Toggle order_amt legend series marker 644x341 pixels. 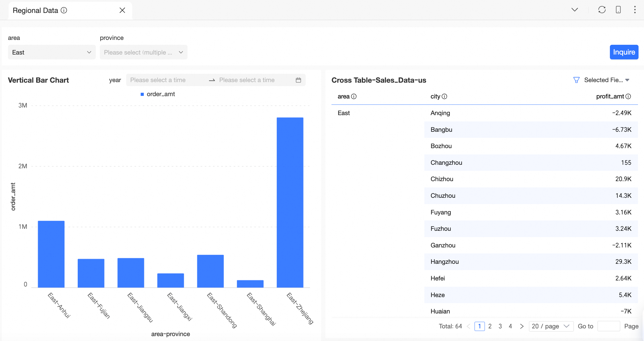click(142, 94)
